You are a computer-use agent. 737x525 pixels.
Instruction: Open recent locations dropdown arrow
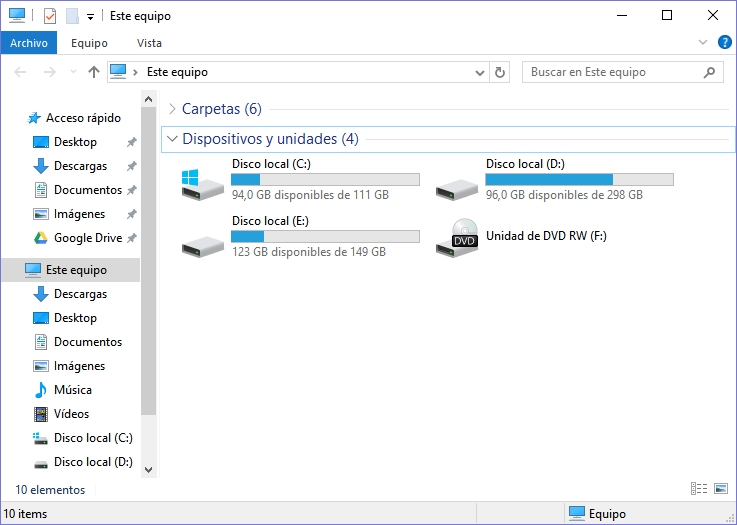point(73,72)
